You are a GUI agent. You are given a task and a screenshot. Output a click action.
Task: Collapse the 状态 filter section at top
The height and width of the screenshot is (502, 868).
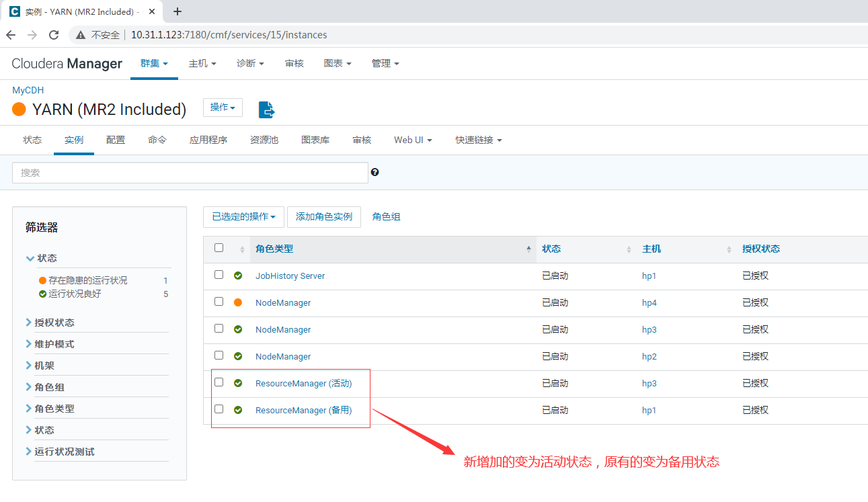42,258
